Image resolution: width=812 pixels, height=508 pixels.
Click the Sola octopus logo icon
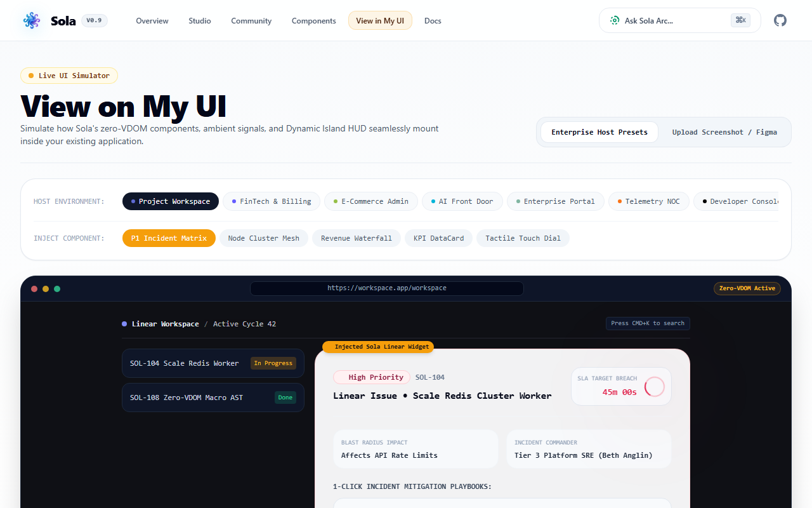(x=32, y=20)
